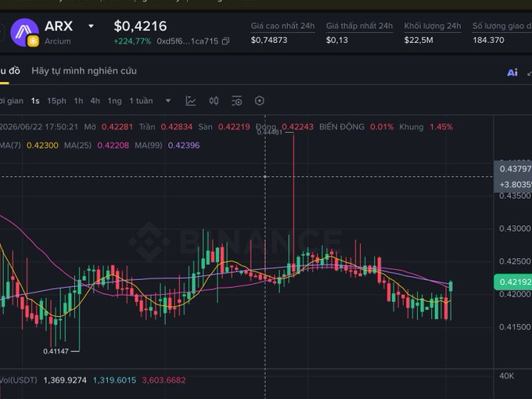The width and height of the screenshot is (532, 399).
Task: Copy contract address 0xd5f6...1ca715
Action: [x=225, y=41]
